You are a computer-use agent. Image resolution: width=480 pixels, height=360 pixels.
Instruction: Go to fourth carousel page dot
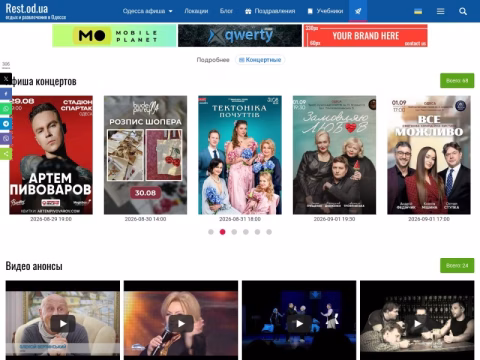click(x=246, y=232)
